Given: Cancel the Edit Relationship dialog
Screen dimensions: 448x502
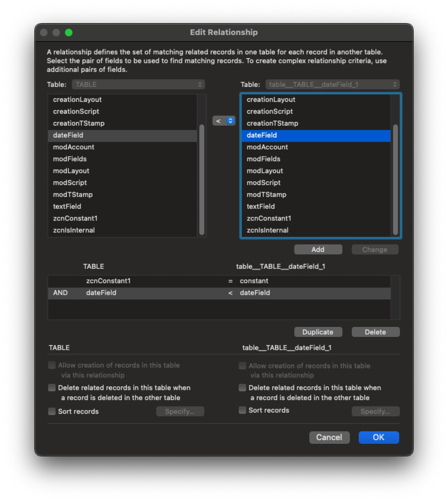Looking at the screenshot, I should pyautogui.click(x=329, y=437).
